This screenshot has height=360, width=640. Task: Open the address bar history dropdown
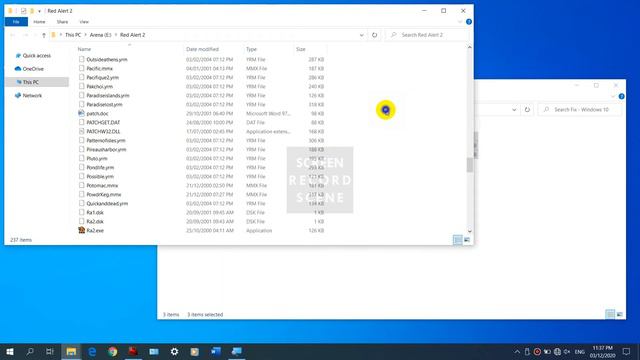tap(361, 35)
